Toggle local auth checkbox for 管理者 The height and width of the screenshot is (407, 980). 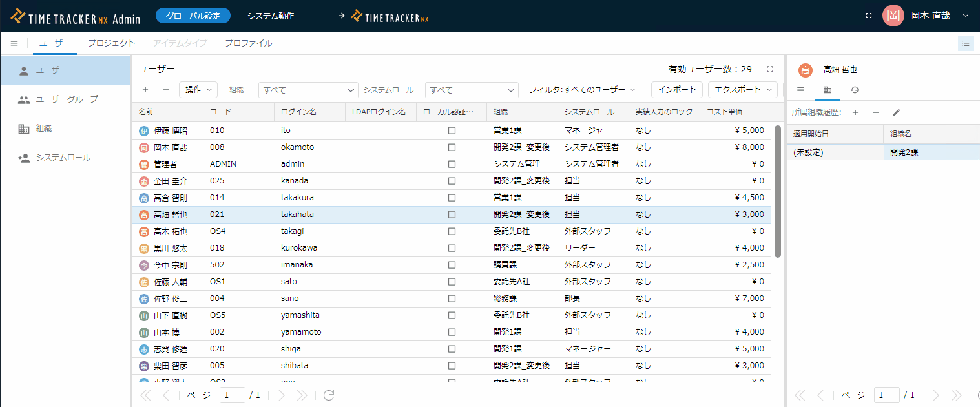pyautogui.click(x=452, y=164)
